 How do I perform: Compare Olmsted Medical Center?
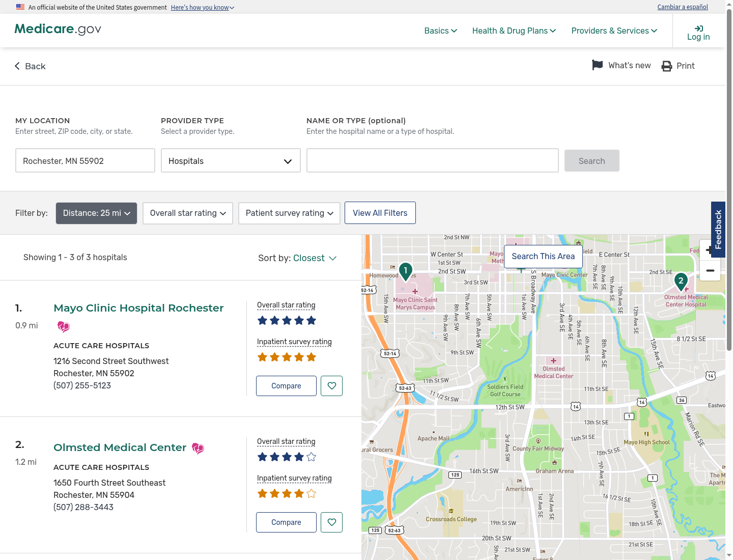click(286, 522)
